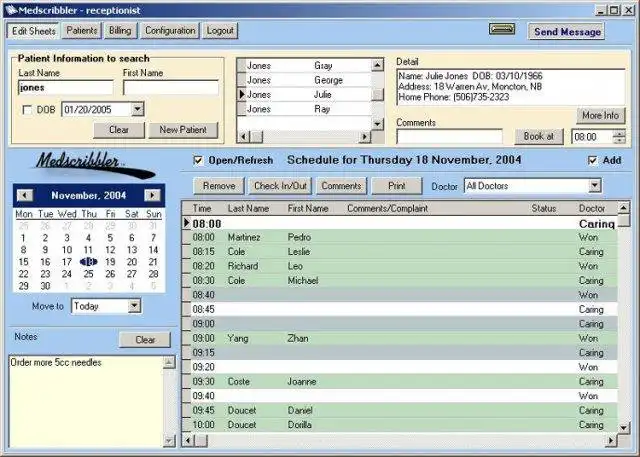640x457 pixels.
Task: Click the First Name search field
Action: (171, 88)
